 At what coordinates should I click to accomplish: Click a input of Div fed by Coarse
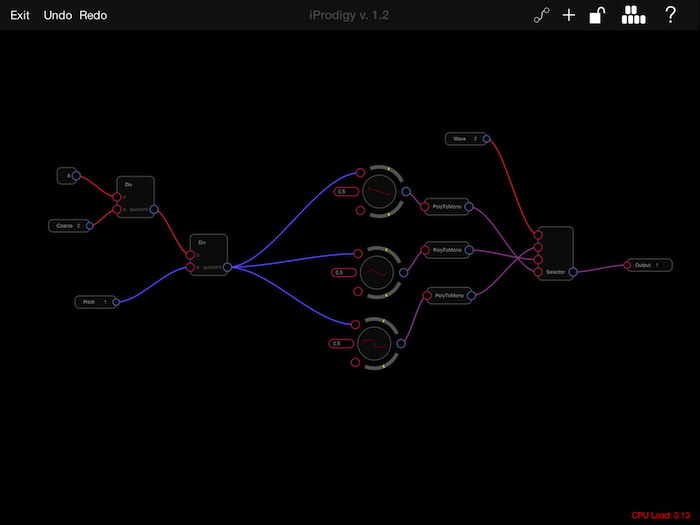(117, 209)
